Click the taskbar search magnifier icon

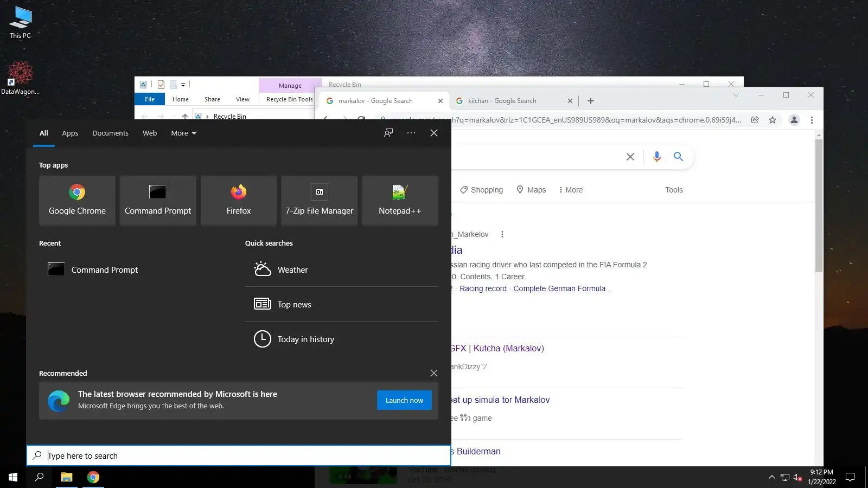(39, 477)
